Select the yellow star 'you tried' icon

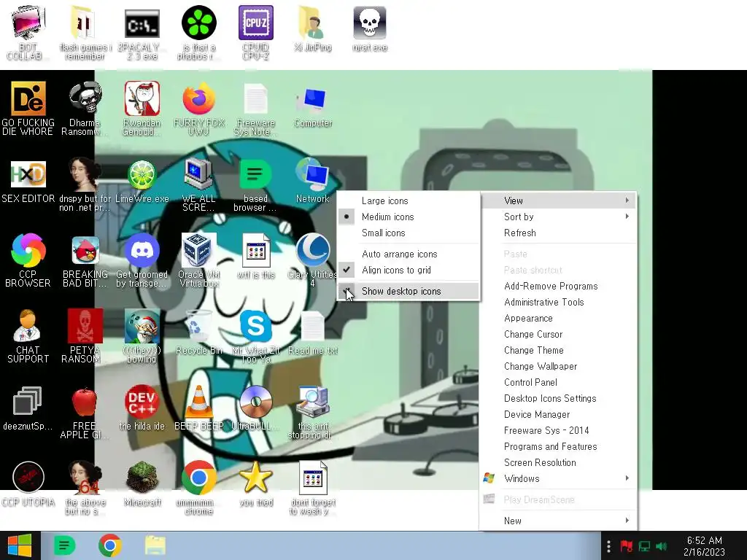(256, 477)
